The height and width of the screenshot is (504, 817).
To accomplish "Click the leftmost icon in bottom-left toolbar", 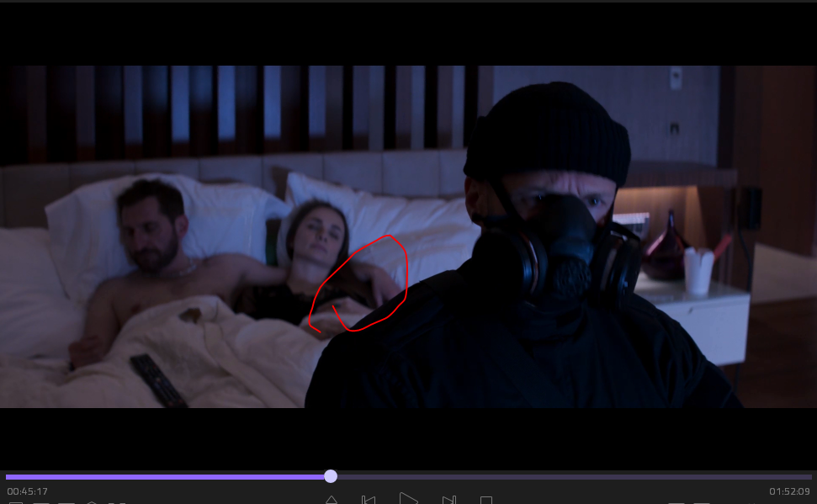I will pos(16,502).
